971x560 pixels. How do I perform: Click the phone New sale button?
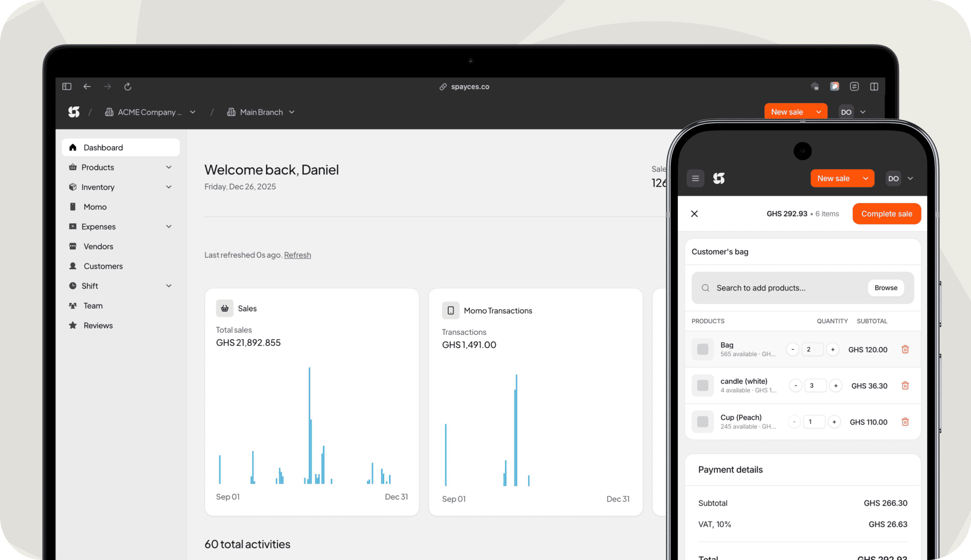tap(833, 178)
